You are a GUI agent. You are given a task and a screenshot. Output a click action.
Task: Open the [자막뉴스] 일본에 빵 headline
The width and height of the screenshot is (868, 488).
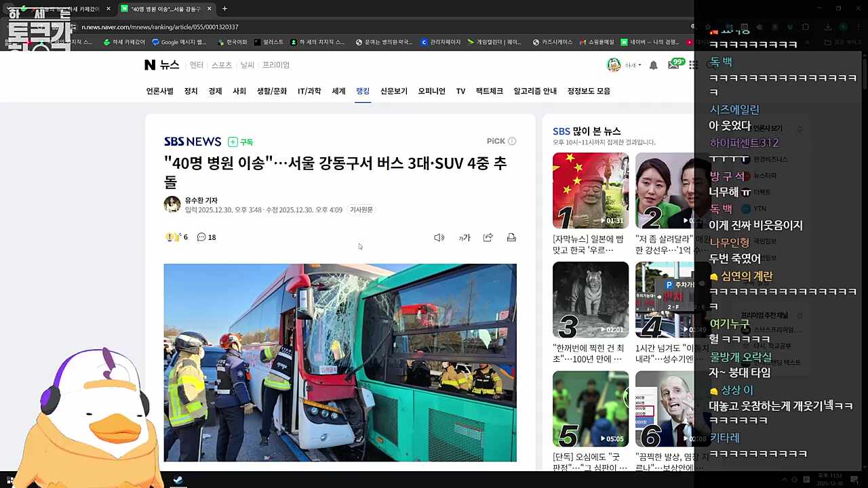(x=589, y=245)
